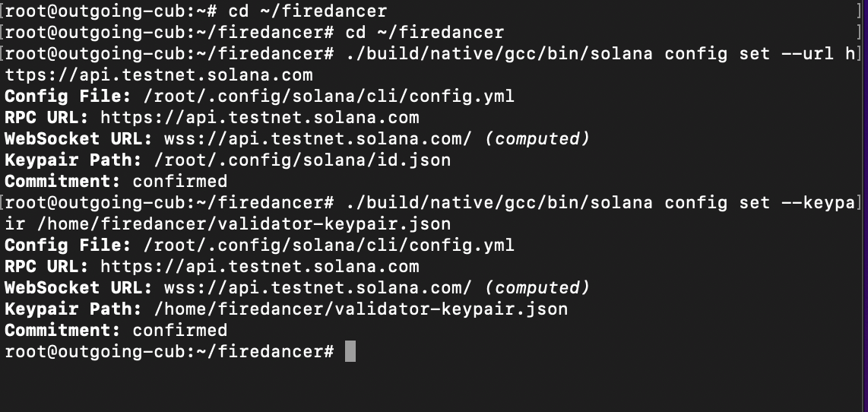Screen dimensions: 868x412
Task: Click the second '(computed)' italic text
Action: point(537,288)
